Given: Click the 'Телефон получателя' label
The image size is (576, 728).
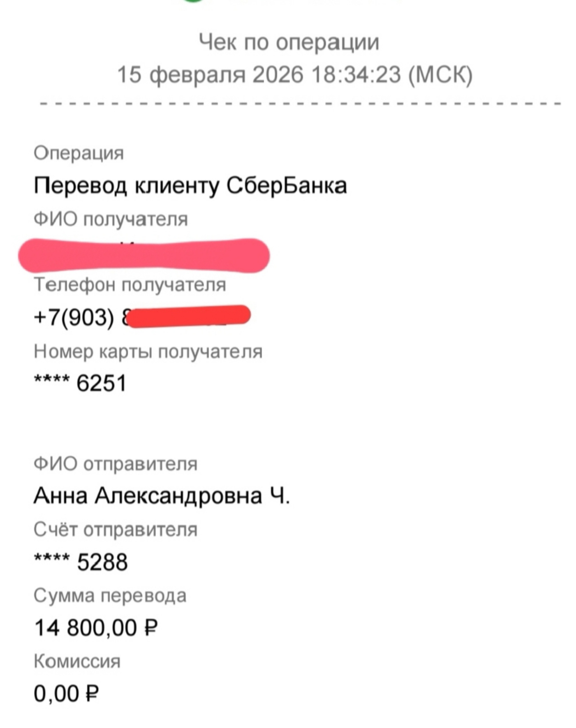Looking at the screenshot, I should pyautogui.click(x=130, y=285).
